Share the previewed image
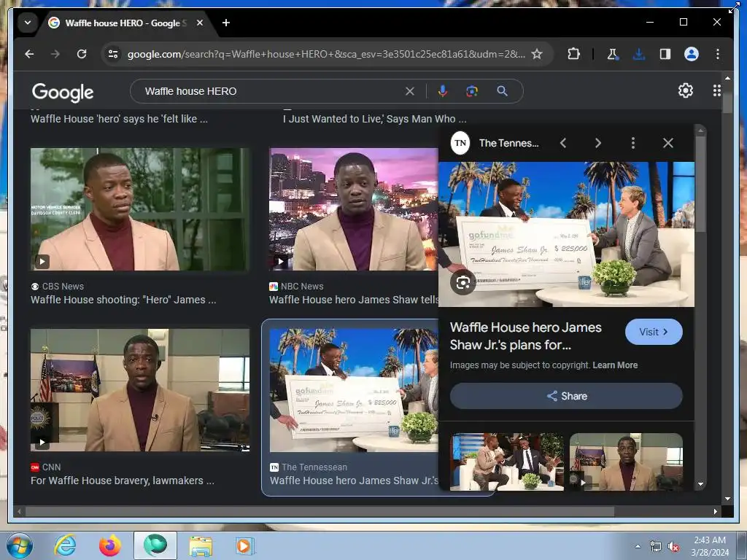747x560 pixels. pyautogui.click(x=566, y=396)
